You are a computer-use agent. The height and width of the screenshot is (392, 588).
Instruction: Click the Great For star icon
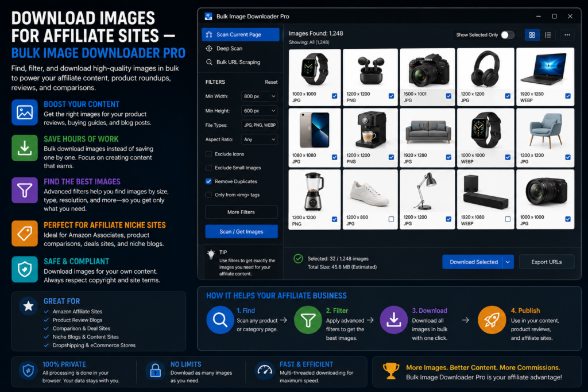[29, 306]
